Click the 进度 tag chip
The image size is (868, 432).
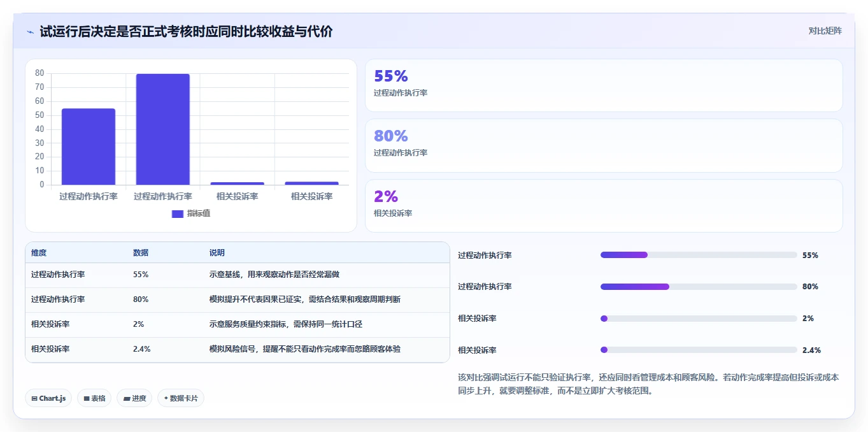click(134, 398)
